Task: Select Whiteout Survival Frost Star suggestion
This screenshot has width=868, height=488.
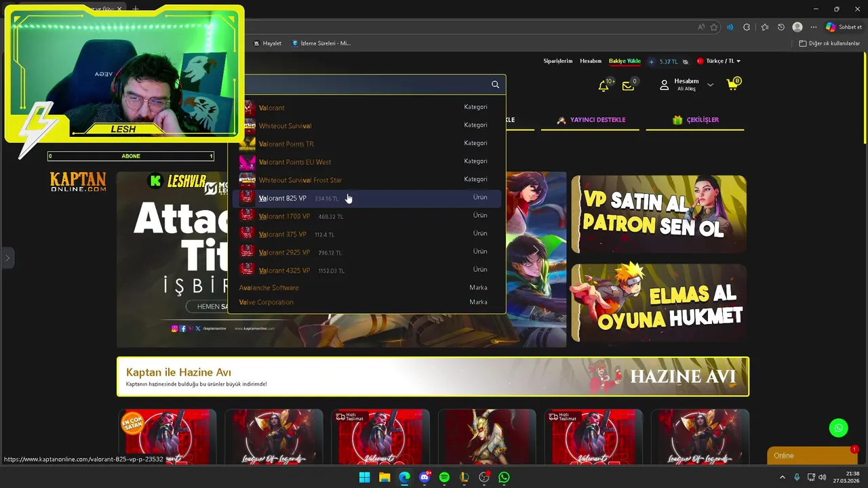Action: (366, 180)
